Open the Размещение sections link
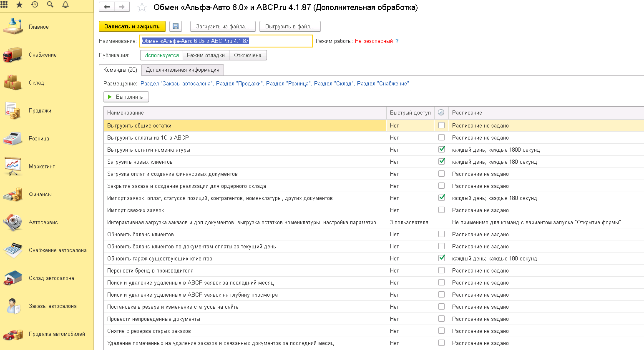Viewport: 644px width, 350px height. [275, 84]
